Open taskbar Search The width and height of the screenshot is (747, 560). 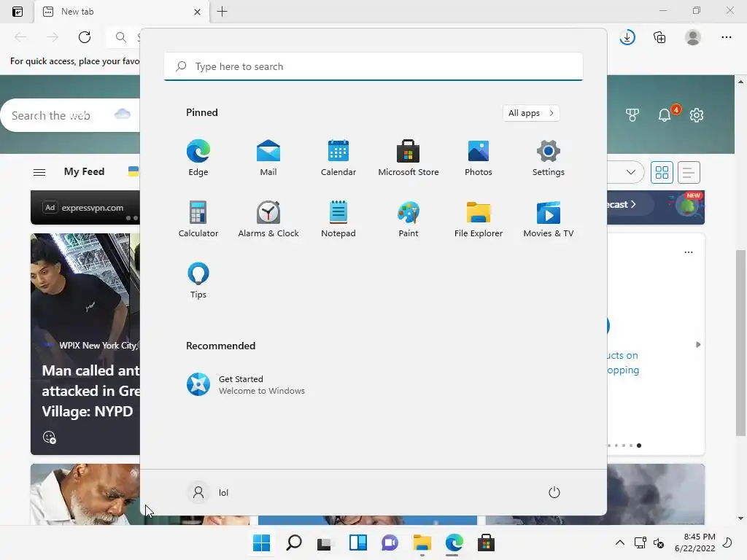pyautogui.click(x=293, y=542)
